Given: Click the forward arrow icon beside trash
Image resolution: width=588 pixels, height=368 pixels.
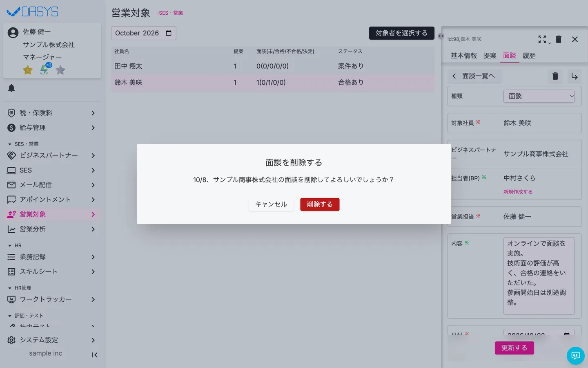Looking at the screenshot, I should coord(575,76).
